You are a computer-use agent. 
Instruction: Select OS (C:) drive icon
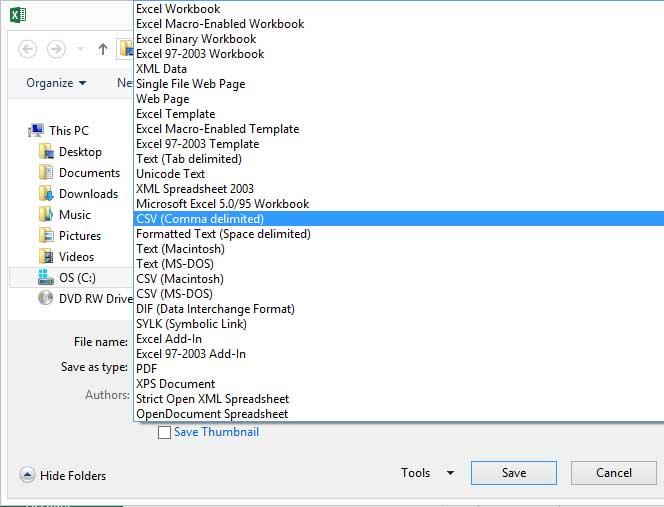[46, 277]
